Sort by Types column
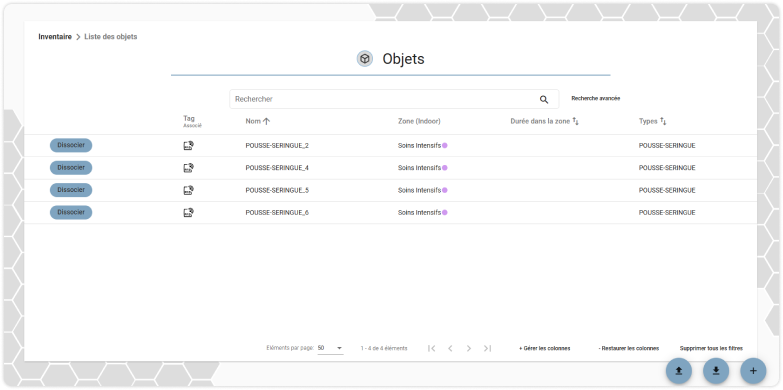 663,121
